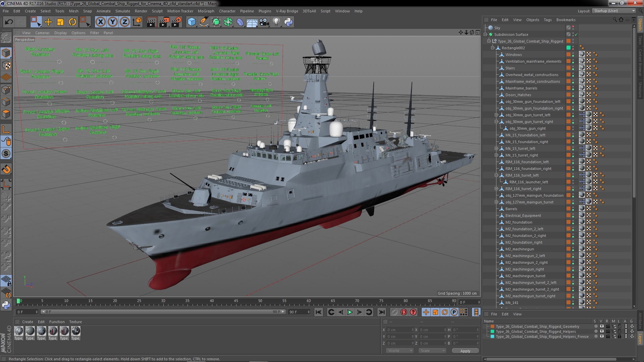Open the V-Ray Bridge menu
Image resolution: width=644 pixels, height=362 pixels.
click(287, 11)
